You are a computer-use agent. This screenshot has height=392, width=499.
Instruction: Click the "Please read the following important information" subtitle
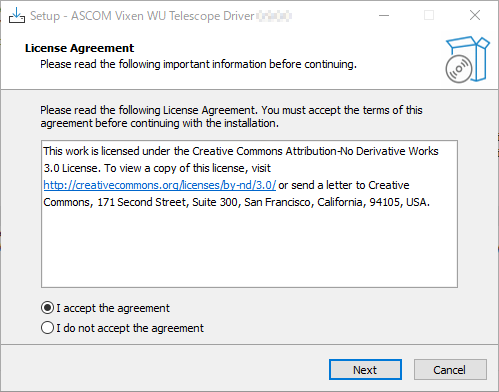click(198, 64)
